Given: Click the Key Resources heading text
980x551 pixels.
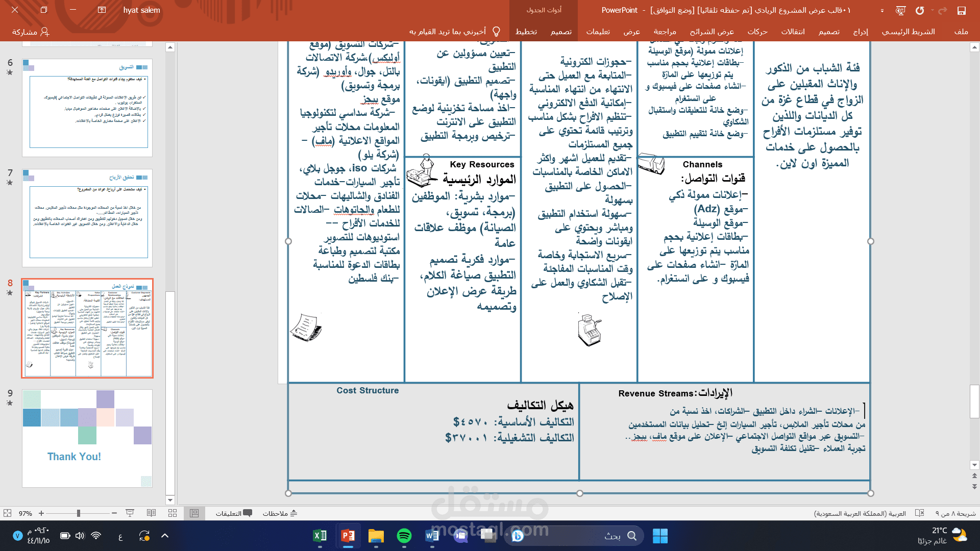Looking at the screenshot, I should tap(482, 164).
